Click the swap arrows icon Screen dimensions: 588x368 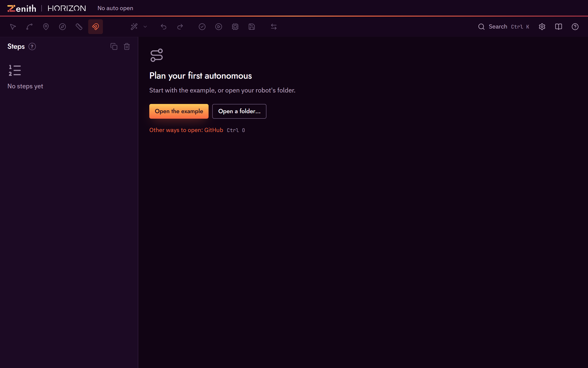coord(274,27)
